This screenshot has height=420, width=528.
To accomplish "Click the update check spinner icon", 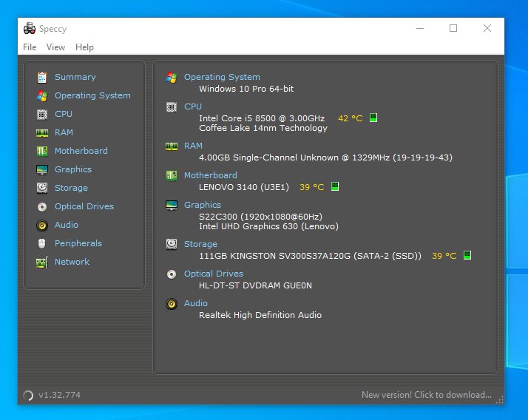I will tap(28, 395).
